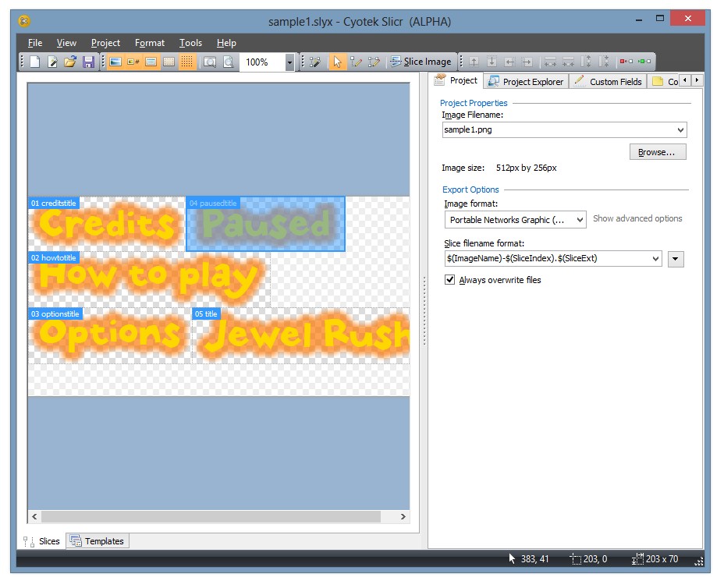Open the Tools menu
The height and width of the screenshot is (588, 724).
pos(190,43)
